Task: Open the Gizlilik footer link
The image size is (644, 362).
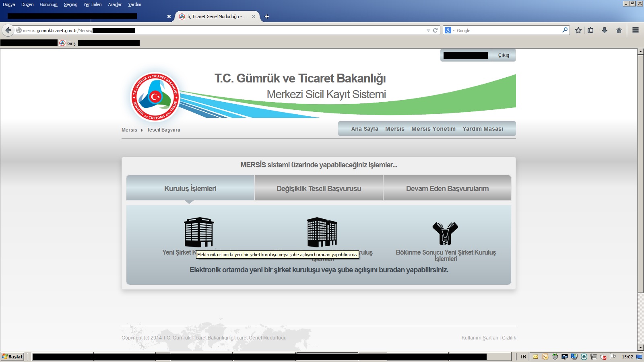Action: point(509,338)
